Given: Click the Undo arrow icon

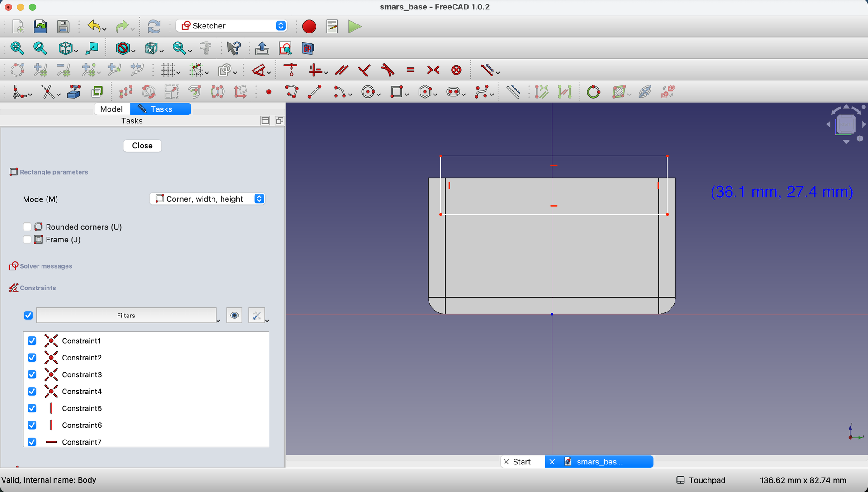Looking at the screenshot, I should coord(94,26).
